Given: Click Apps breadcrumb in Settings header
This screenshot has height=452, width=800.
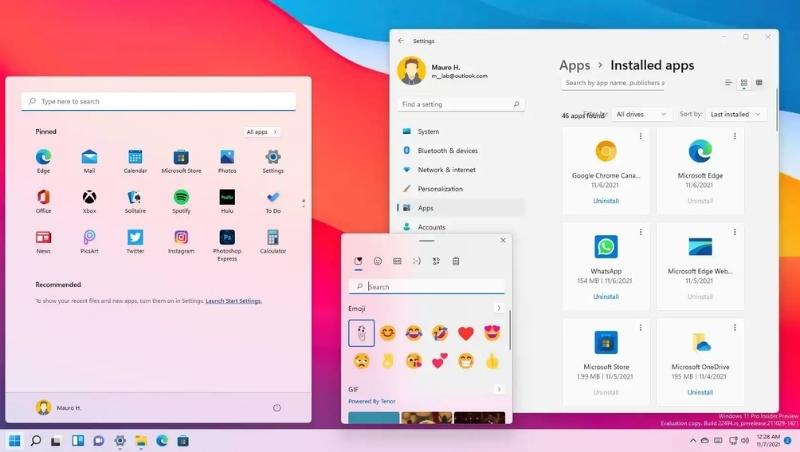Looking at the screenshot, I should [574, 65].
